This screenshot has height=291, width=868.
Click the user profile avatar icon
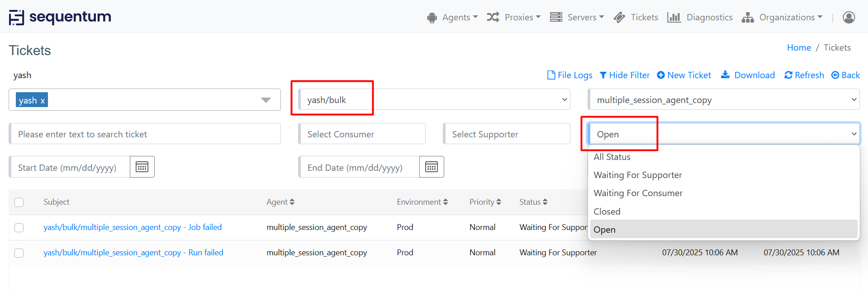[849, 17]
